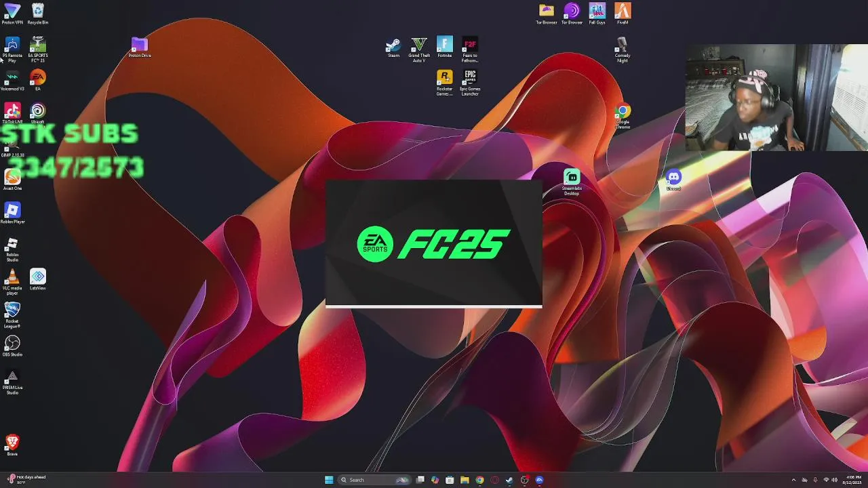Screen dimensions: 868x488
Task: Launch TikTok LIVE Studio icon
Action: (12, 113)
